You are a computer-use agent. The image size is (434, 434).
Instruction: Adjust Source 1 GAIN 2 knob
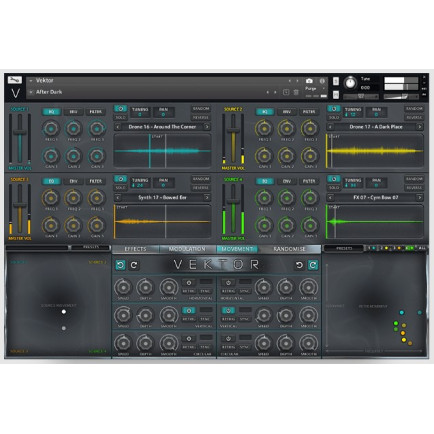pyautogui.click(x=73, y=155)
